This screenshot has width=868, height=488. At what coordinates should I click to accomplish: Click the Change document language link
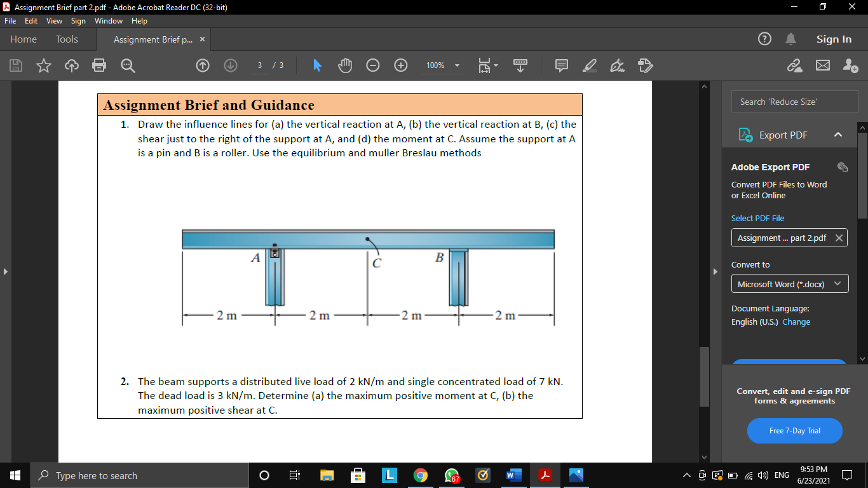click(796, 322)
